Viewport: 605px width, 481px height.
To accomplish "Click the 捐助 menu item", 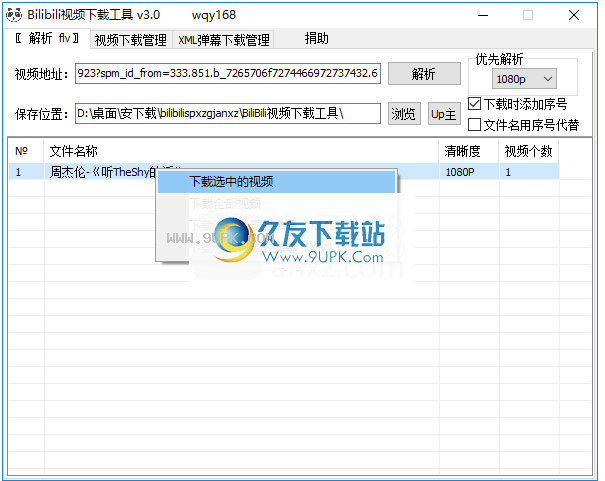I will tap(316, 38).
